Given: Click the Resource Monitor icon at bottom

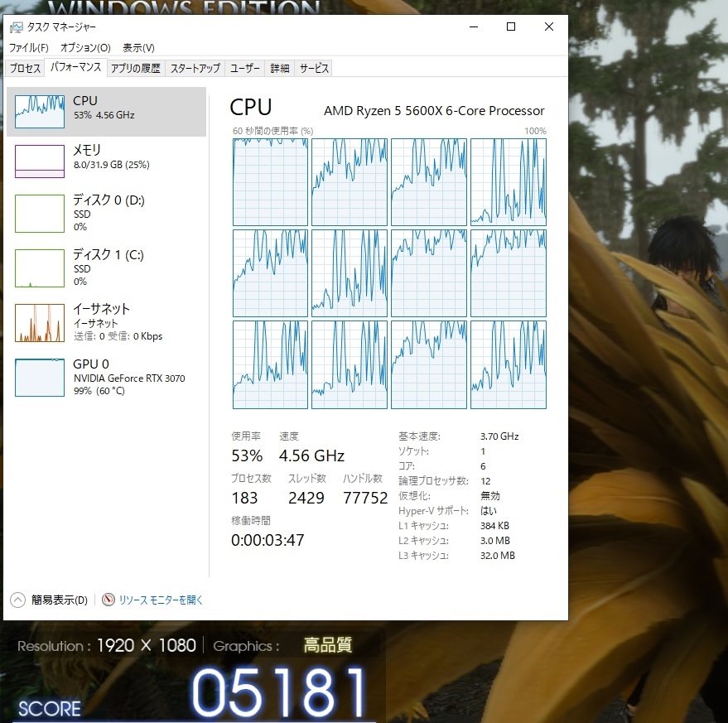Looking at the screenshot, I should [108, 600].
